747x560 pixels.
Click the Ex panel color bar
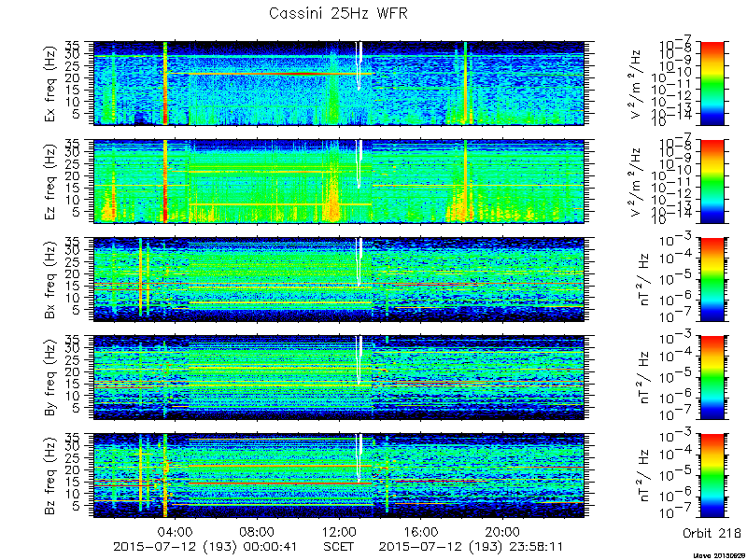coord(712,83)
